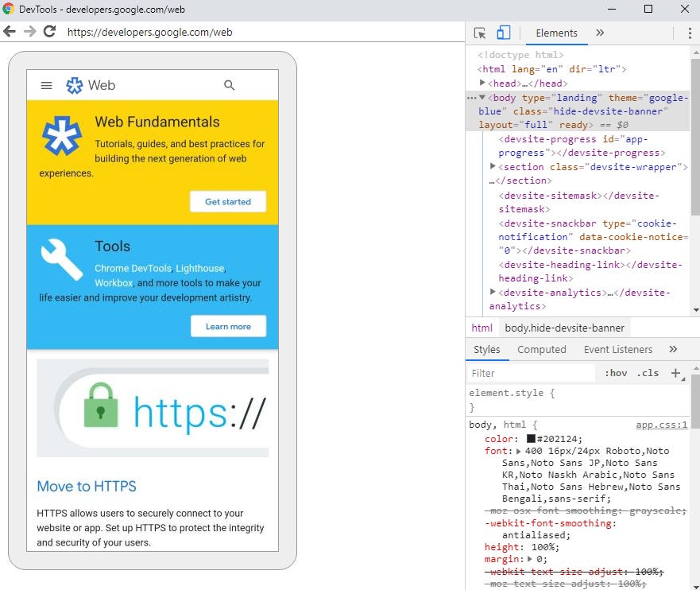The height and width of the screenshot is (590, 700).
Task: Open the Chrome DevTools link
Action: pos(133,269)
